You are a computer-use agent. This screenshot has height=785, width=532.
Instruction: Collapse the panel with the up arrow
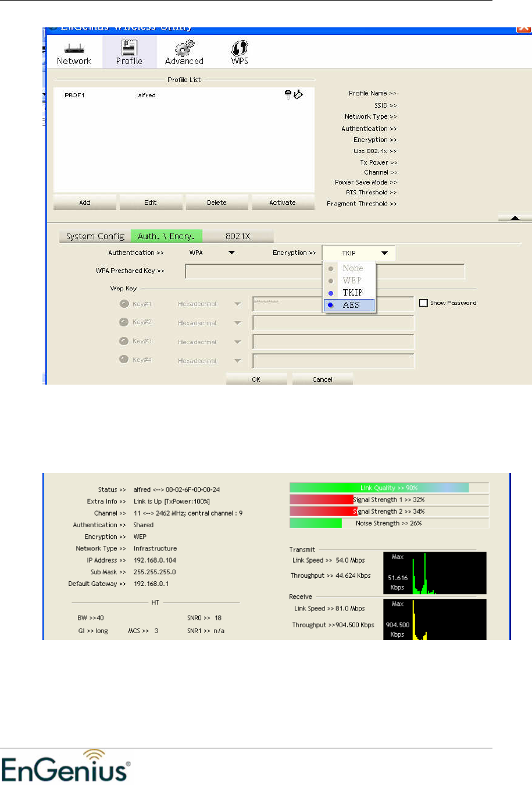click(x=515, y=218)
